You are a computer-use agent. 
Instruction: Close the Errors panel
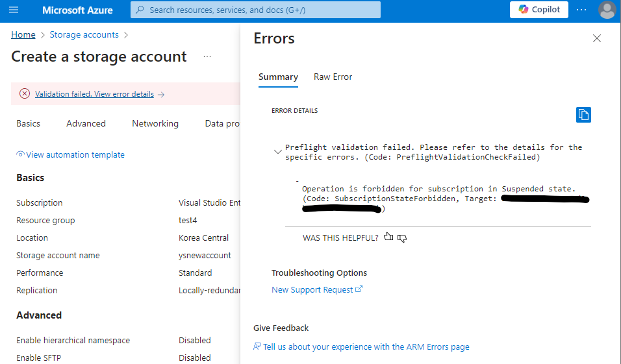pos(597,38)
